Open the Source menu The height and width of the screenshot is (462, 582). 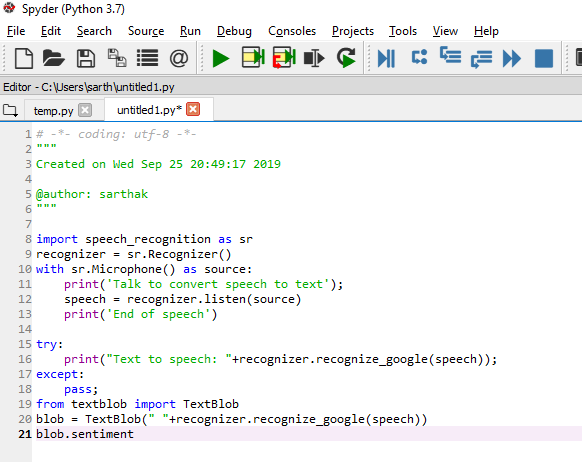point(146,31)
